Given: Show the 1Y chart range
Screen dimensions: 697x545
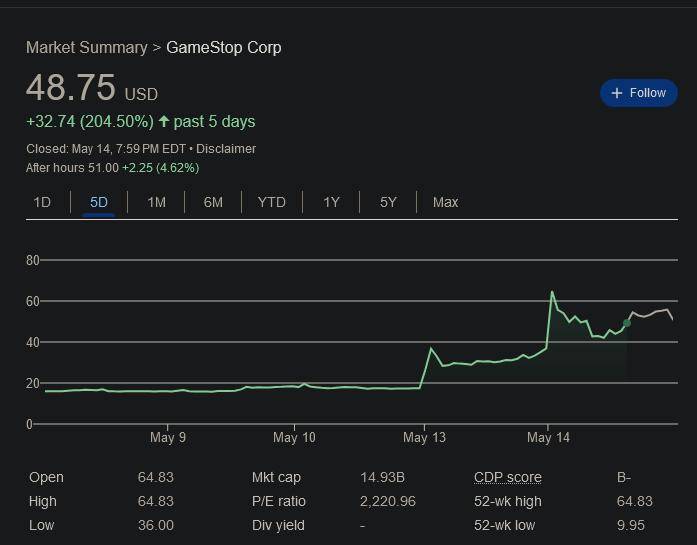Looking at the screenshot, I should (x=331, y=202).
